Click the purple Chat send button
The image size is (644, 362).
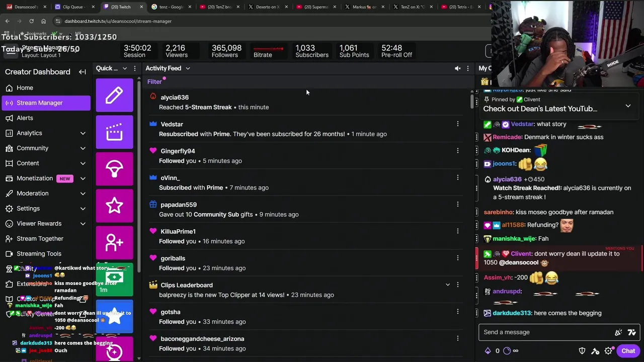[628, 351]
